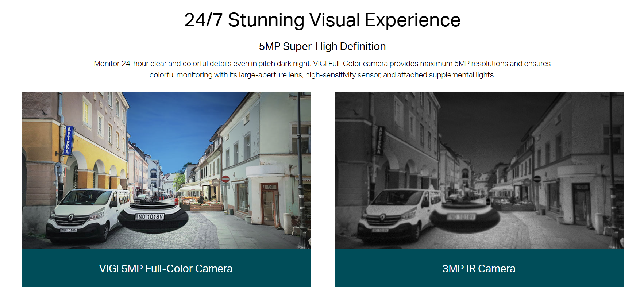
Task: Click the Renault logo on the grayscale van
Action: point(383,217)
